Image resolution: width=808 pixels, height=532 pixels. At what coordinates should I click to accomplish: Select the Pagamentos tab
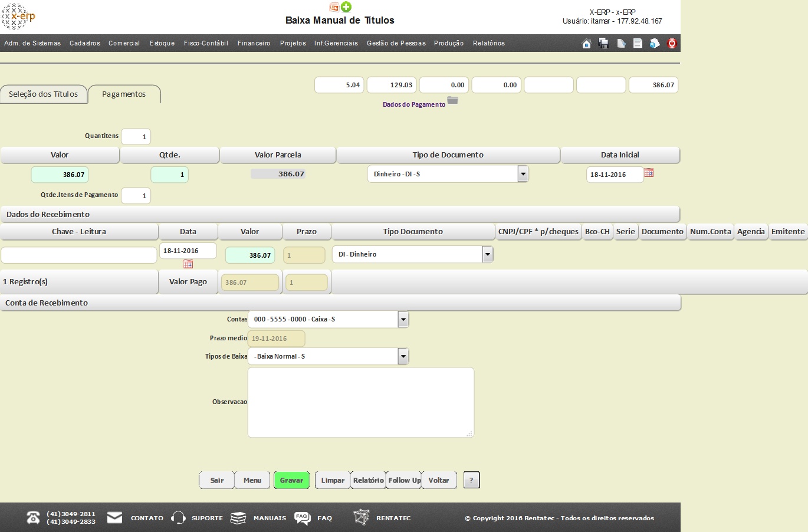(x=124, y=94)
